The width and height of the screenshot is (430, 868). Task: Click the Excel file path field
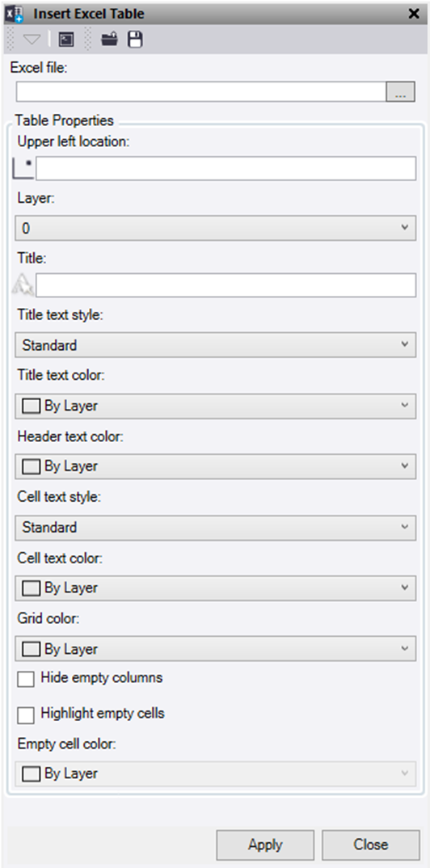pos(201,92)
